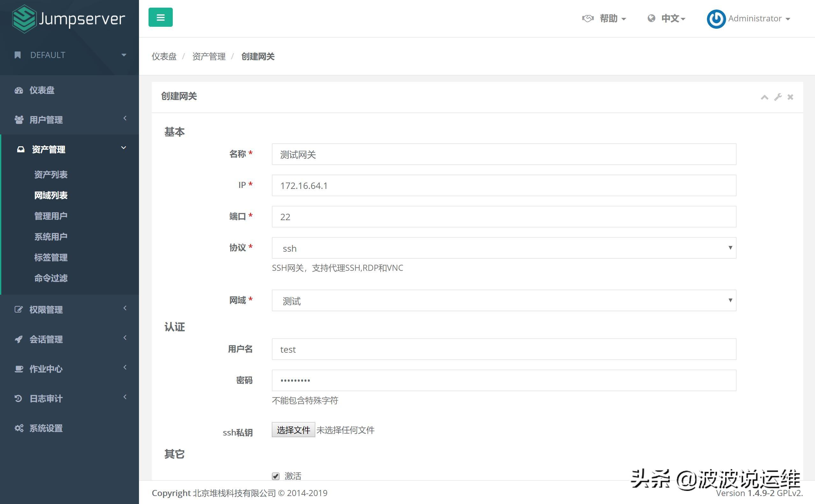The image size is (815, 504).
Task: Close the 创建网关 panel with X icon
Action: pos(790,97)
